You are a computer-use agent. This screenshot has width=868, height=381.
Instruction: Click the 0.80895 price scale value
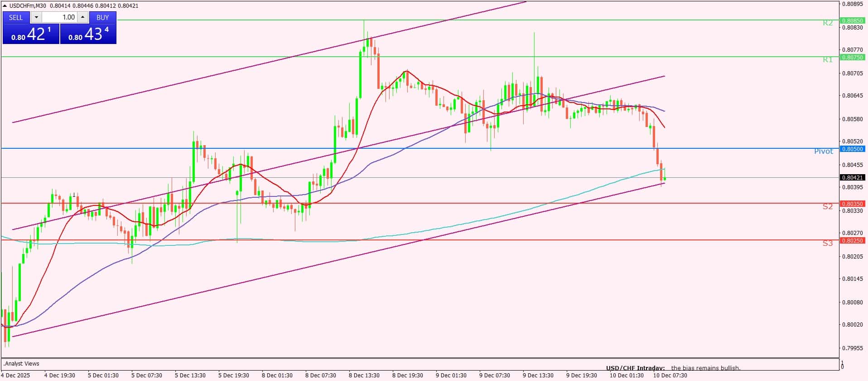(852, 4)
